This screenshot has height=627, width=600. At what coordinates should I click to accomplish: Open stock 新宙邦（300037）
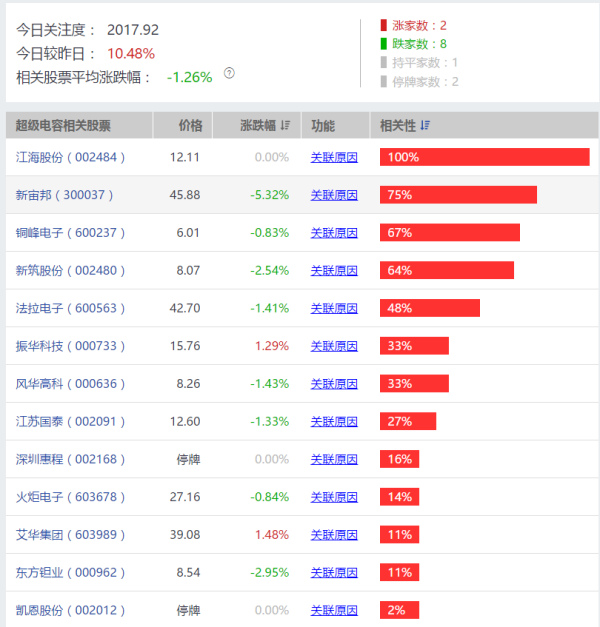64,195
